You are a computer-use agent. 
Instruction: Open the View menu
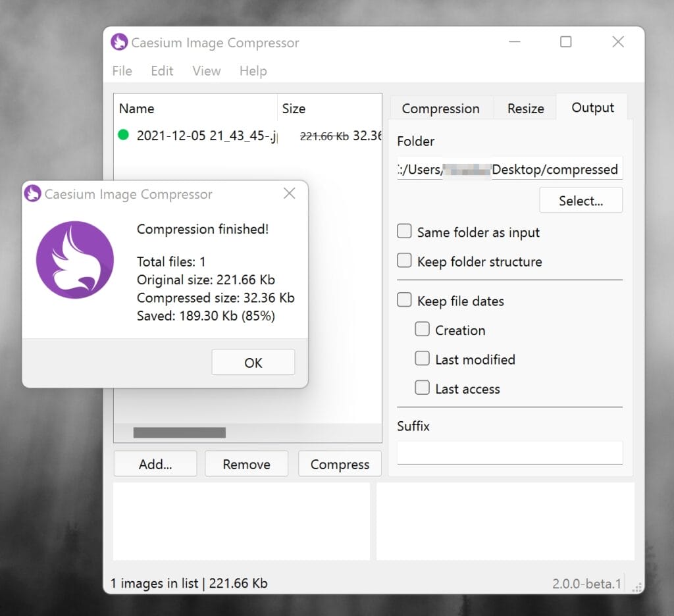[x=206, y=70]
